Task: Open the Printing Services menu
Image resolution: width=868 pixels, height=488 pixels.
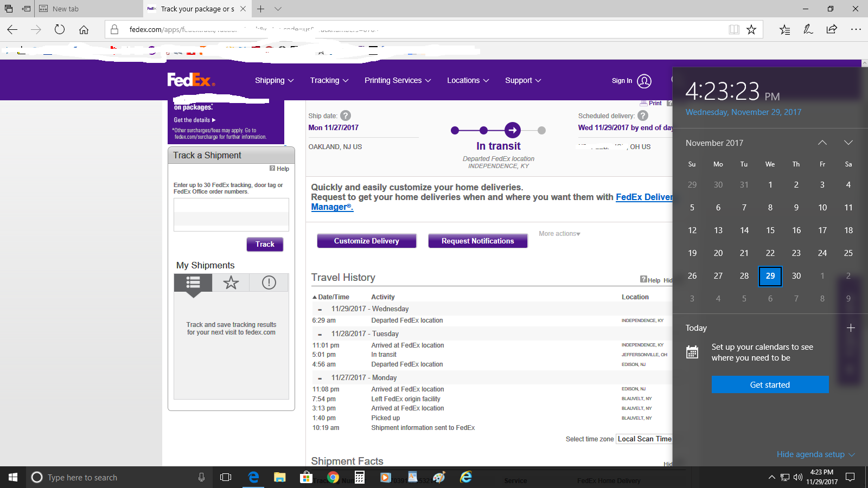Action: [398, 80]
